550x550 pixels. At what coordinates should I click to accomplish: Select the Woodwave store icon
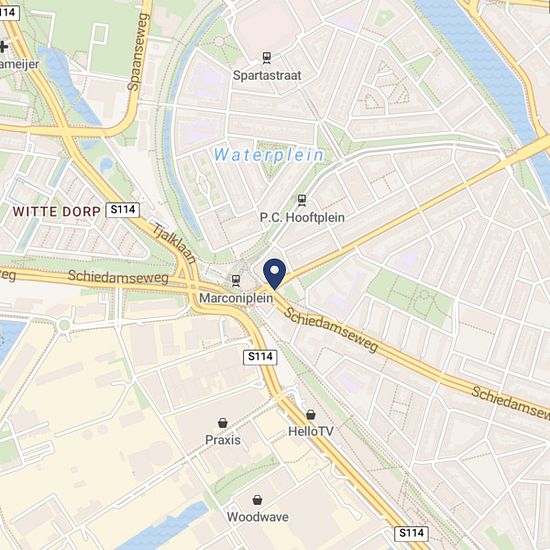click(x=257, y=499)
